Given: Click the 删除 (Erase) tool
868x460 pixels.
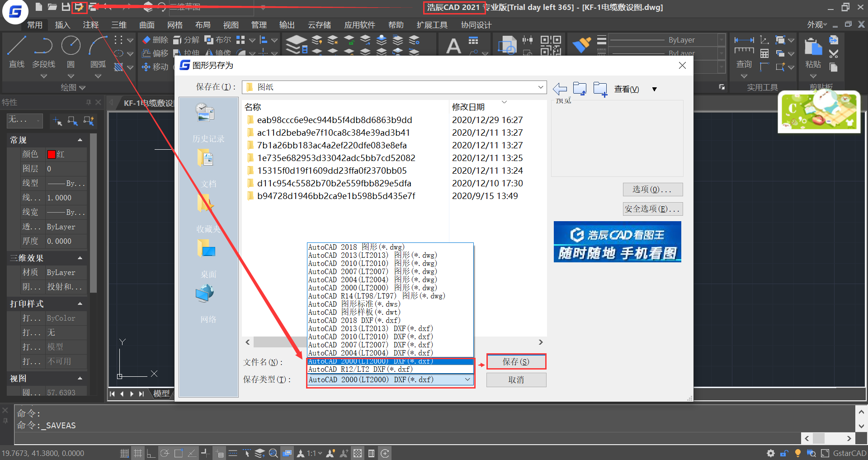Looking at the screenshot, I should click(155, 40).
